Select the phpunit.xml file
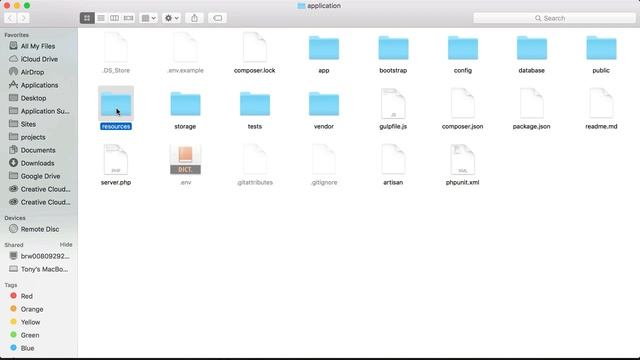The width and height of the screenshot is (640, 360). pyautogui.click(x=462, y=165)
